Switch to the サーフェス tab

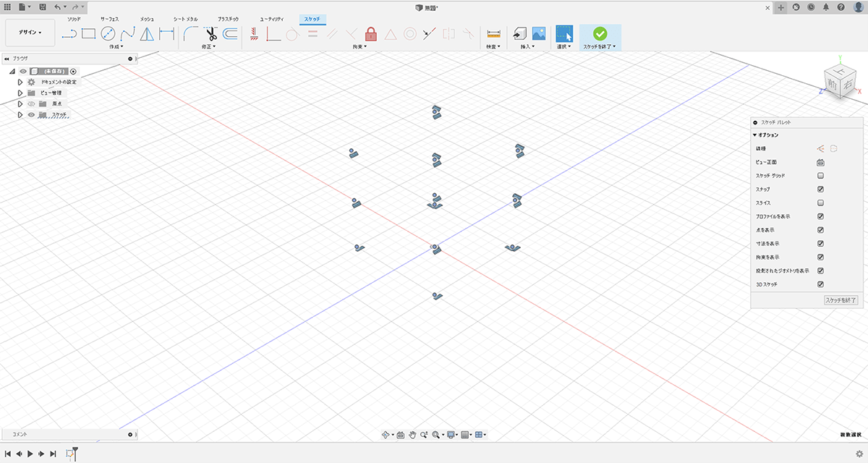109,18
